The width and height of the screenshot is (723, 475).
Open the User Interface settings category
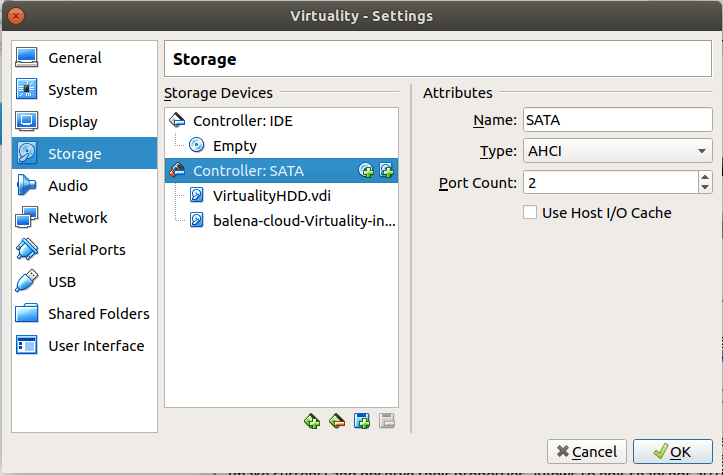[84, 345]
